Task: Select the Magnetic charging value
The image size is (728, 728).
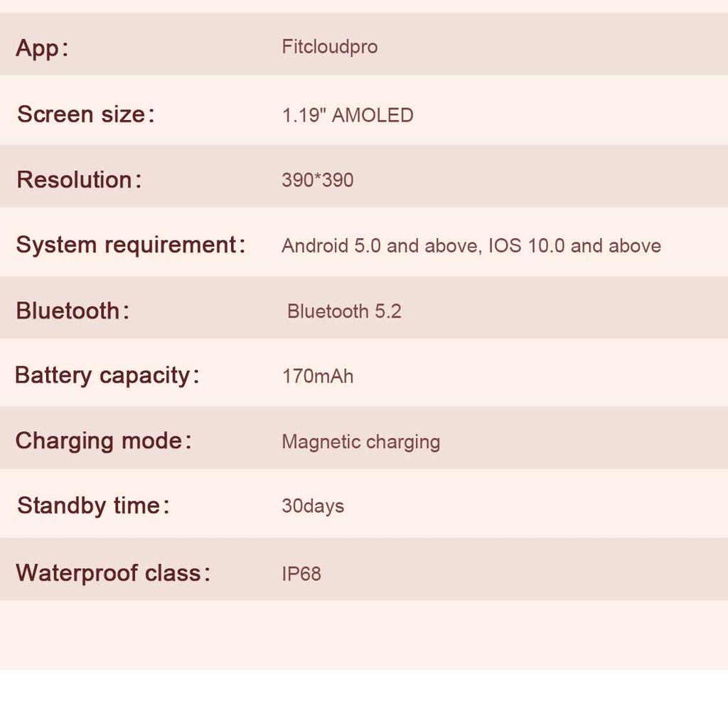Action: [360, 442]
